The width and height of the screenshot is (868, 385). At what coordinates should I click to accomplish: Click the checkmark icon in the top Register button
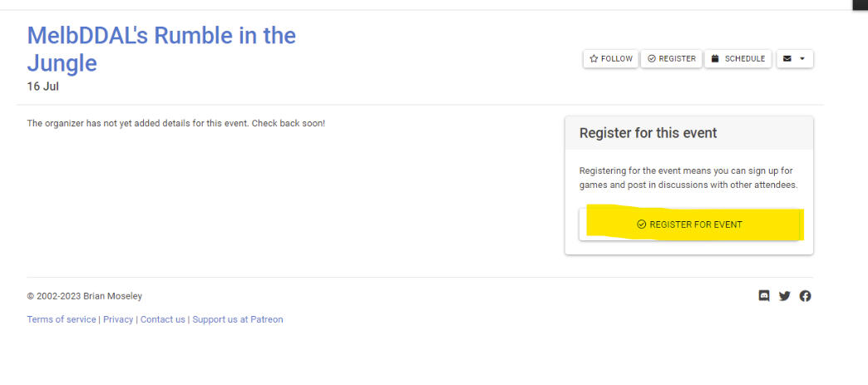652,59
